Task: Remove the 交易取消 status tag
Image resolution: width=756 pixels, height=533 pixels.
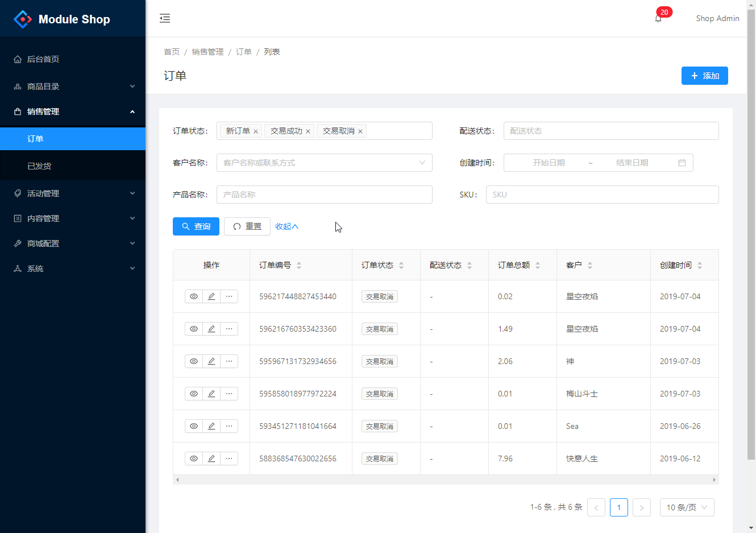Action: [360, 131]
